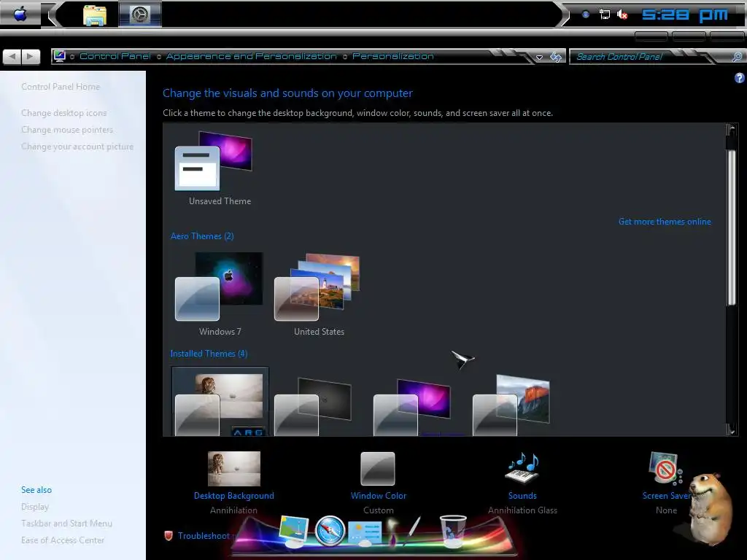Select the installed theme with tiger wallpaper
This screenshot has width=747, height=560.
(x=220, y=402)
